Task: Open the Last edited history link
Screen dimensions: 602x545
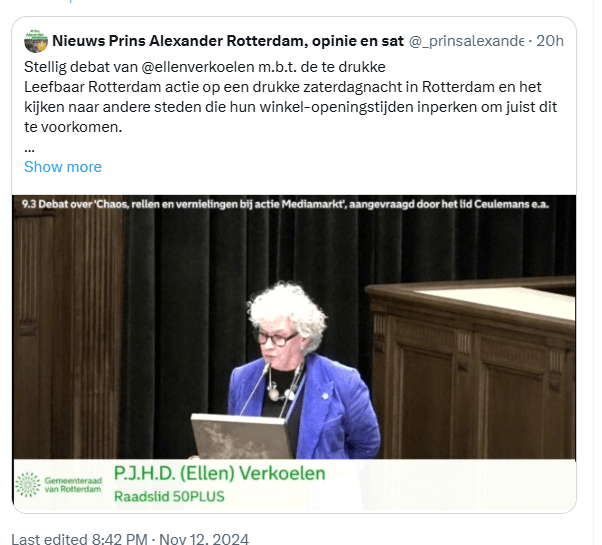Action: 79,538
